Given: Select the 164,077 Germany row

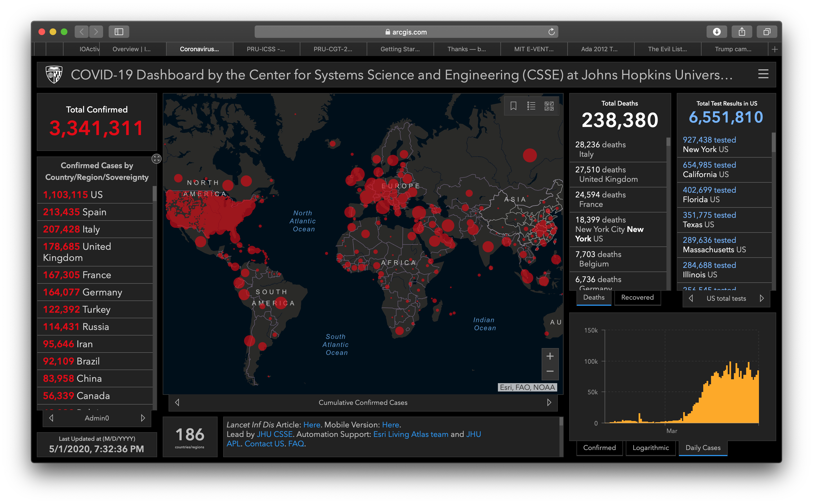Looking at the screenshot, I should (x=95, y=292).
